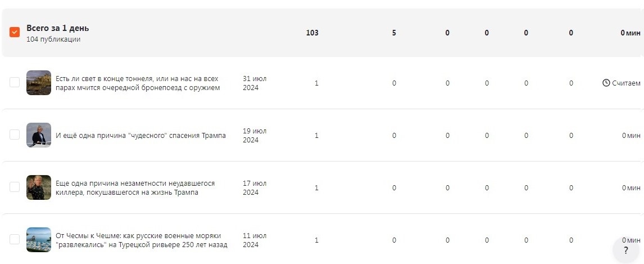644x264 pixels.
Task: Open the tank thumbnail image
Action: coord(39,83)
